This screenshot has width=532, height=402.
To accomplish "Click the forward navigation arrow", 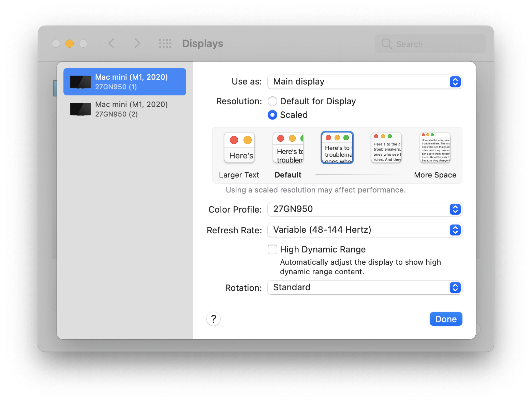I will (x=137, y=43).
